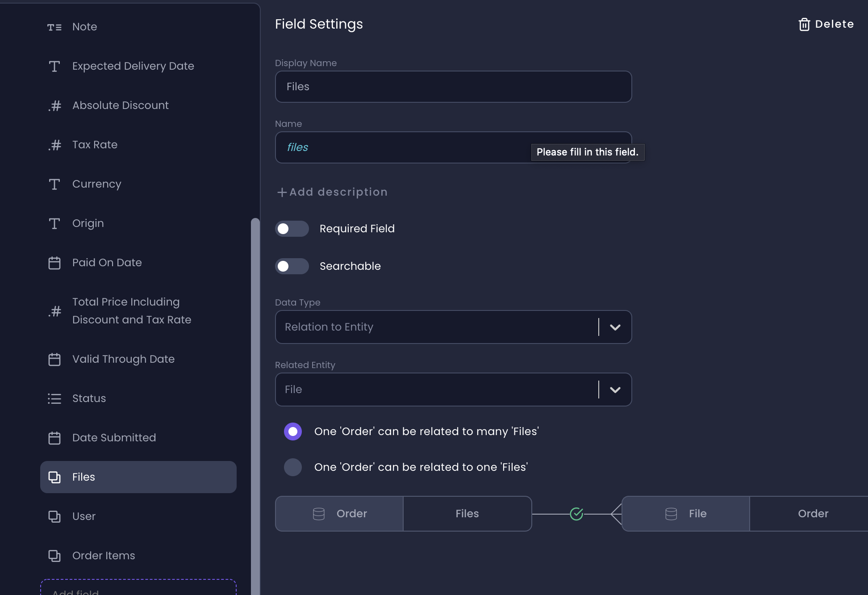This screenshot has height=595, width=868.
Task: Click the list icon next to Status
Action: pyautogui.click(x=54, y=398)
